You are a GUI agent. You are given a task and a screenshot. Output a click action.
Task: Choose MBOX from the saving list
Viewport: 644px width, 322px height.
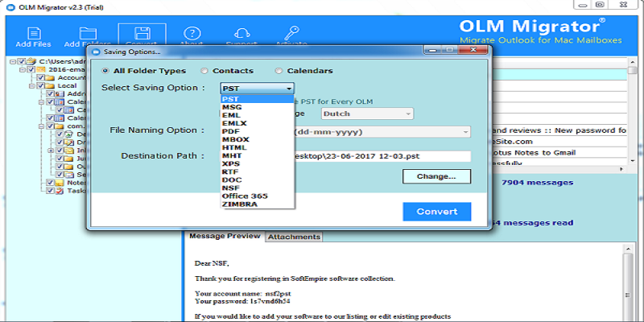tap(257, 139)
